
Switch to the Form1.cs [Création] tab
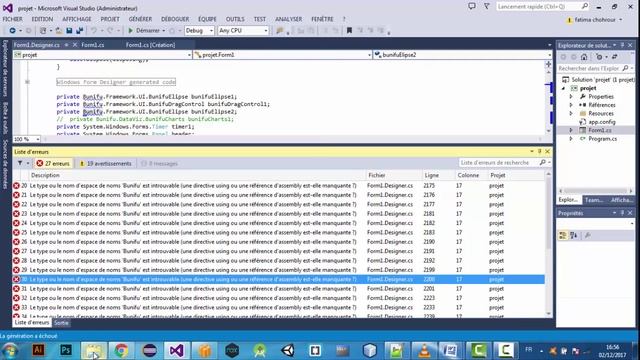[150, 45]
